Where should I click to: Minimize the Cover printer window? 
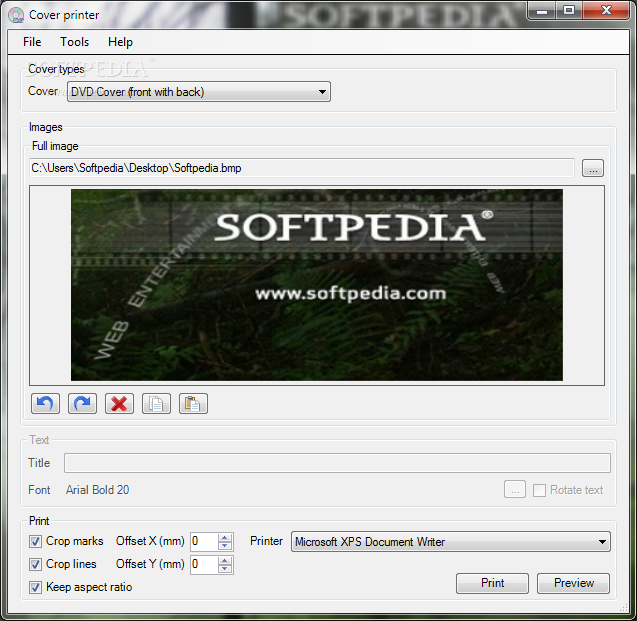click(542, 11)
